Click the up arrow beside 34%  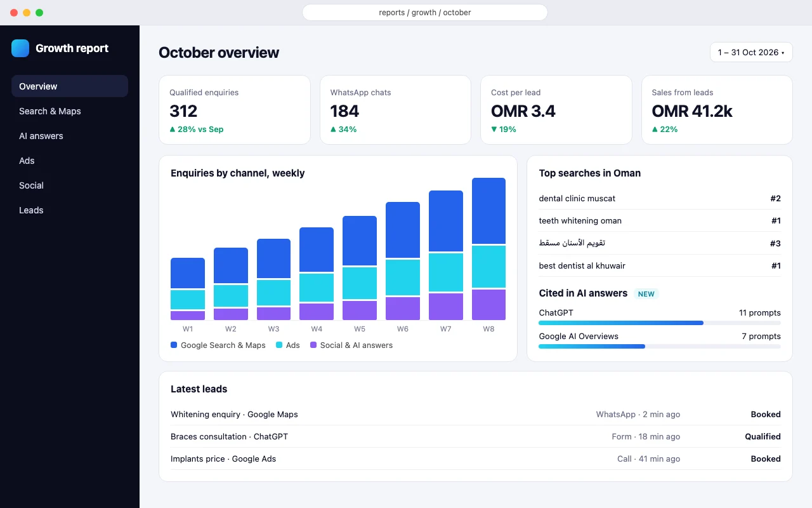click(x=333, y=129)
